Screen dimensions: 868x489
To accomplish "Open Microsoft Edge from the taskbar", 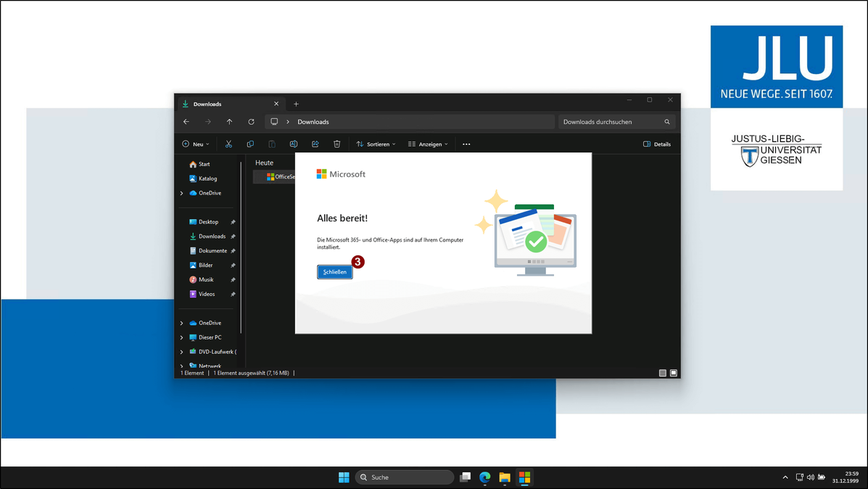I will point(485,477).
